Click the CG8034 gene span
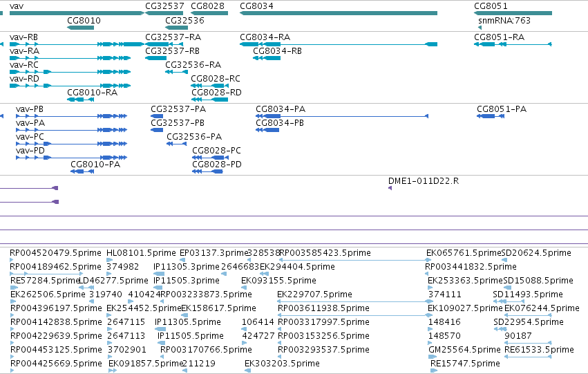Viewport: 588px width, 374px height. click(x=339, y=14)
